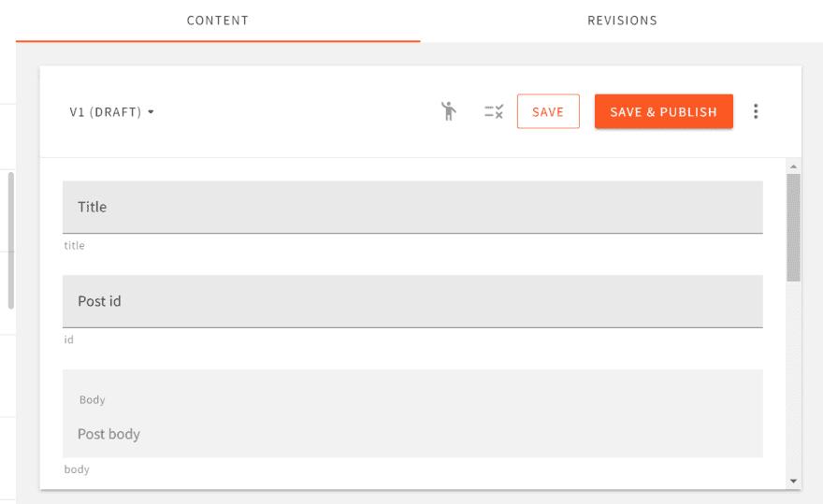The width and height of the screenshot is (823, 504).
Task: Click the down arrow on the form scrollbar
Action: tap(793, 481)
